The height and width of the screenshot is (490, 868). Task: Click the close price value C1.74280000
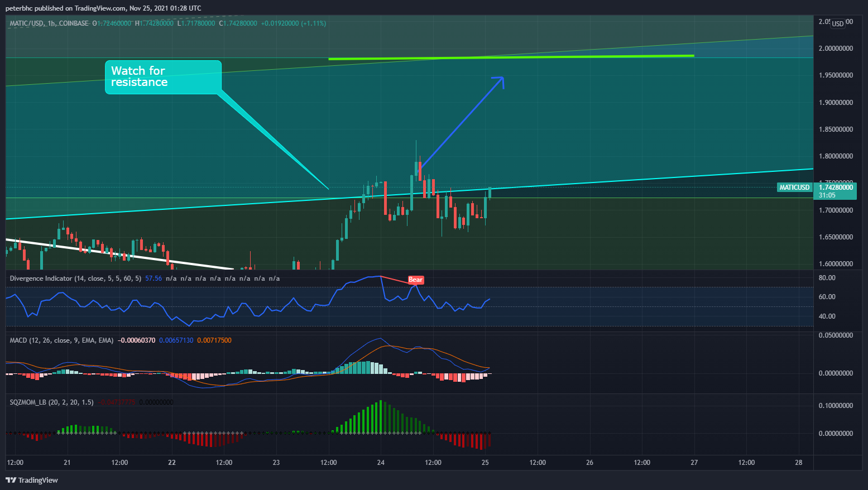238,23
